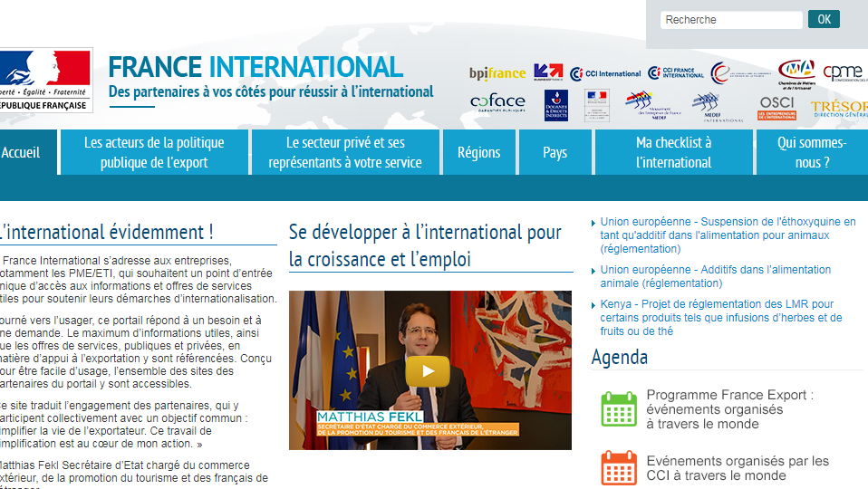Open the Douanes & Droits Indirects logo
Screen dimensions: 868x489
click(555, 106)
